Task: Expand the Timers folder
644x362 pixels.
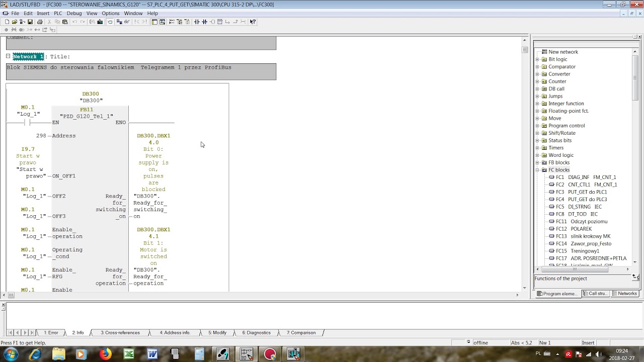Action: point(537,148)
